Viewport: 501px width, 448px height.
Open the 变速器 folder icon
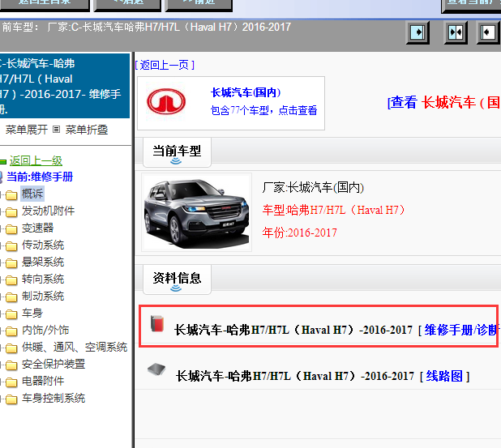pyautogui.click(x=11, y=228)
